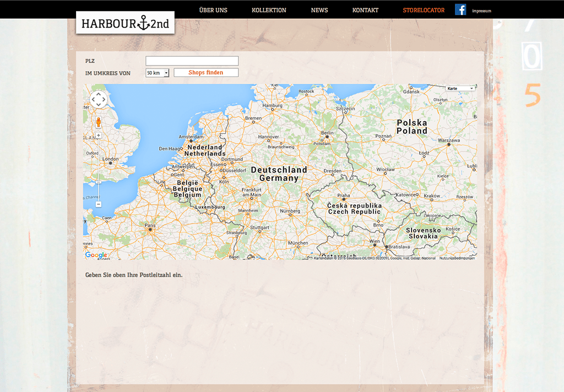Click Frankfurt am Main on the map
The width and height of the screenshot is (564, 392).
click(x=251, y=192)
